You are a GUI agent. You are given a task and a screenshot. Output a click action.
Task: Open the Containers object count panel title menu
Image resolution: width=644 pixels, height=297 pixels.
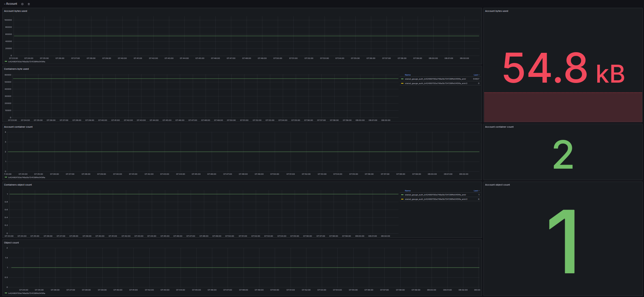(18, 185)
